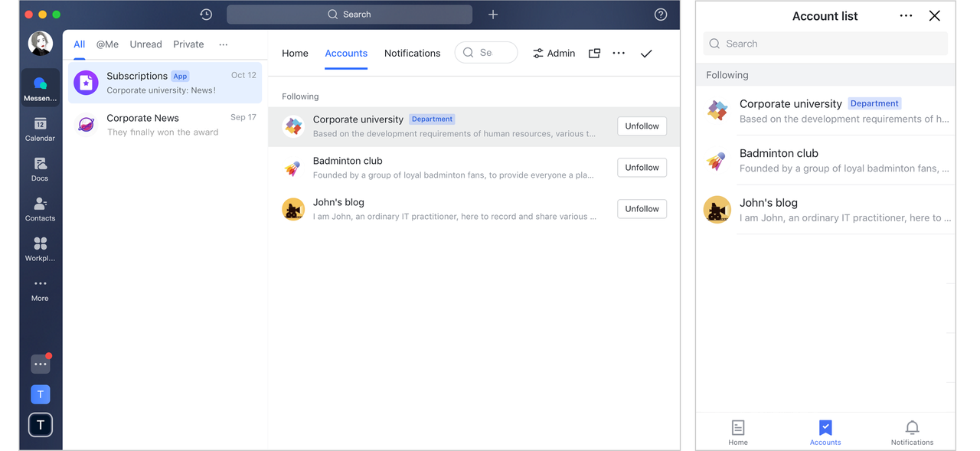Click the Account list search field
980x451 pixels.
pos(825,44)
